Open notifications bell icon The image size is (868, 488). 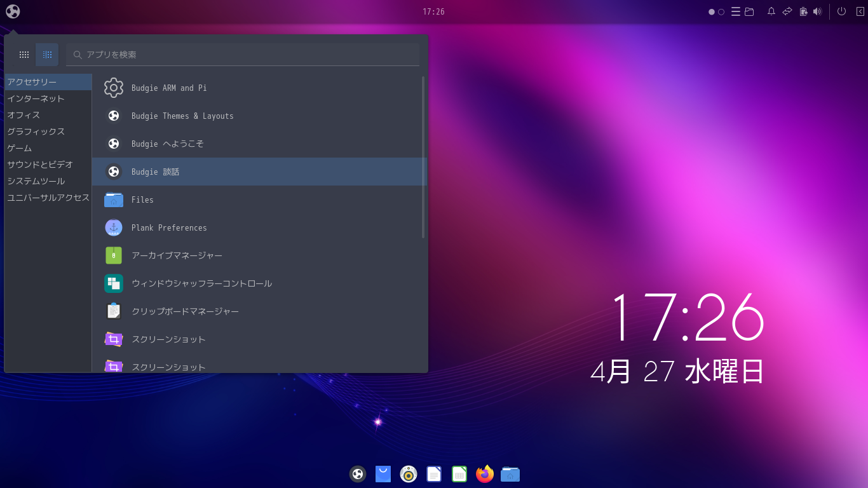pos(771,11)
